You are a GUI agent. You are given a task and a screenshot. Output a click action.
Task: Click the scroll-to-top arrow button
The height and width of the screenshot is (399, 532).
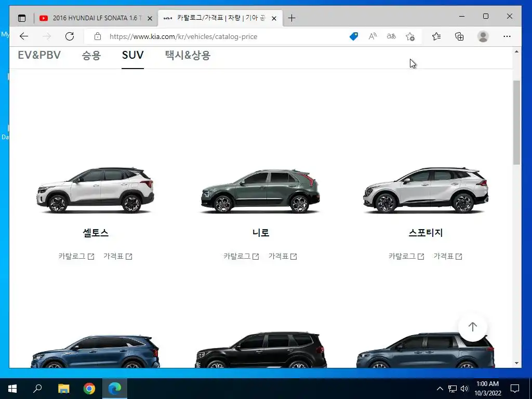[473, 327]
